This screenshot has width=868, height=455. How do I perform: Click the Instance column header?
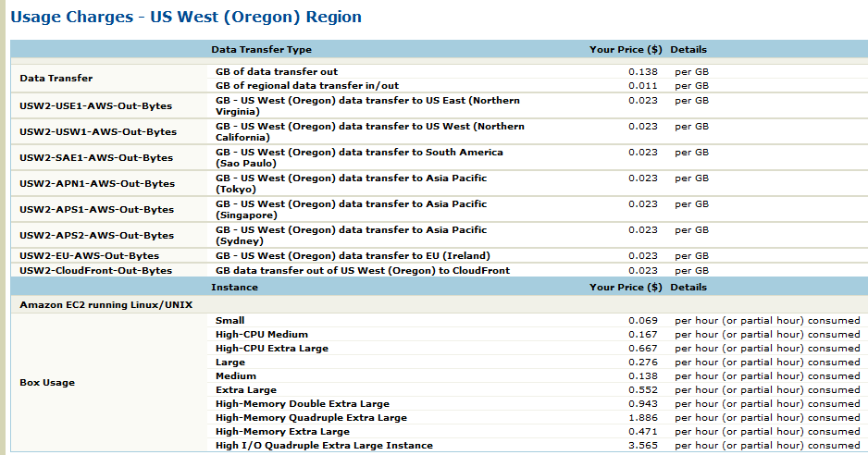coord(234,287)
